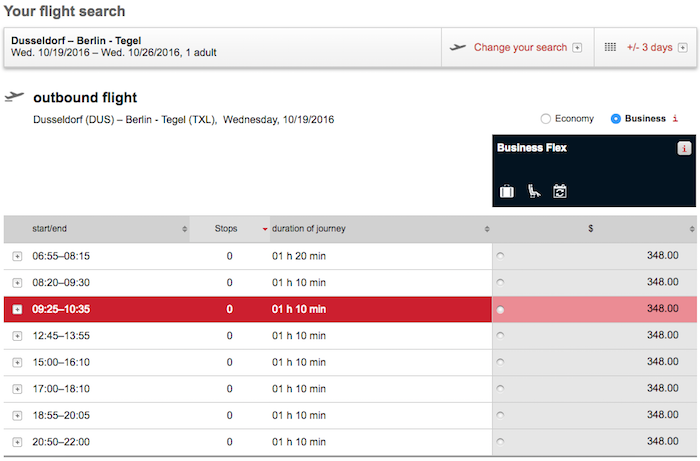Expand the plus box next to Change your search

(x=577, y=48)
